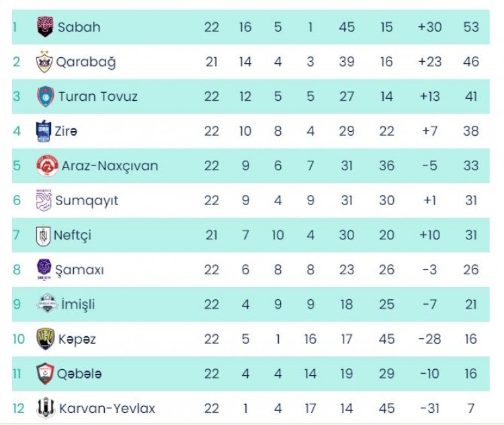Select the Neftçi club logo
504x425 pixels.
(x=44, y=235)
